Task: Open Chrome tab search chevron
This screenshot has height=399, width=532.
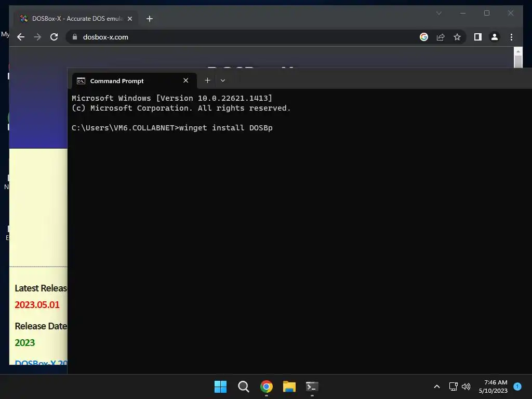Action: pyautogui.click(x=438, y=13)
